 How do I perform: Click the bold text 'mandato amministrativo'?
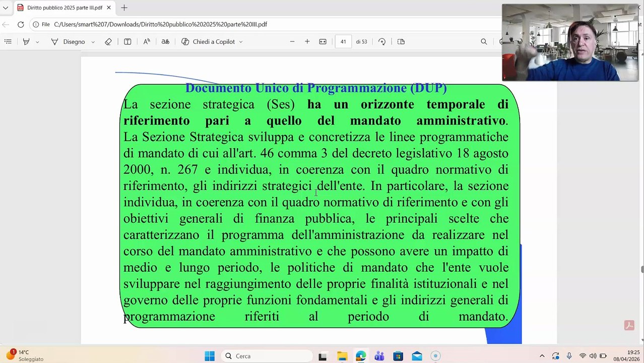(428, 121)
